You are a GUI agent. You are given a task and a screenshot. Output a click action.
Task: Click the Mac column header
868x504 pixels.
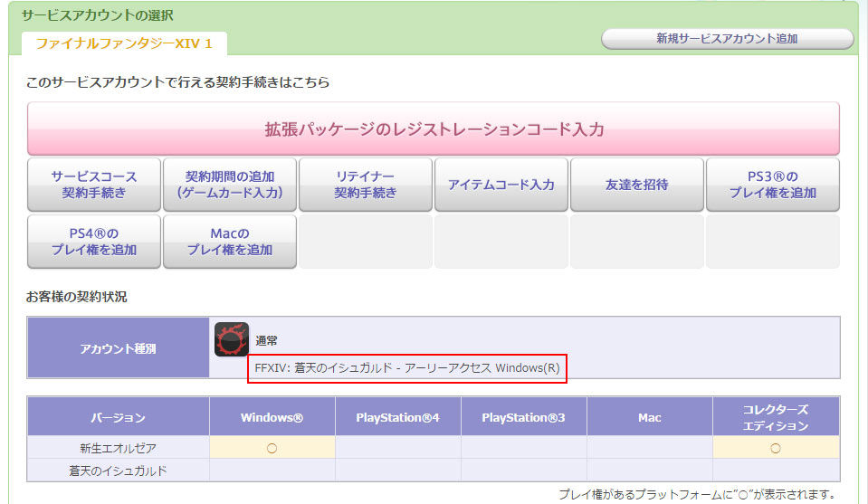(x=649, y=417)
